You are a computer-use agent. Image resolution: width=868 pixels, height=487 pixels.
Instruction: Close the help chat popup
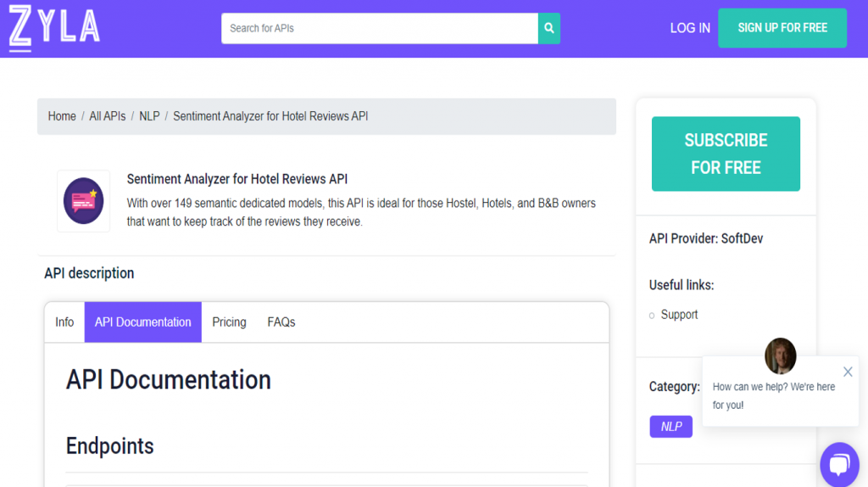(x=848, y=372)
